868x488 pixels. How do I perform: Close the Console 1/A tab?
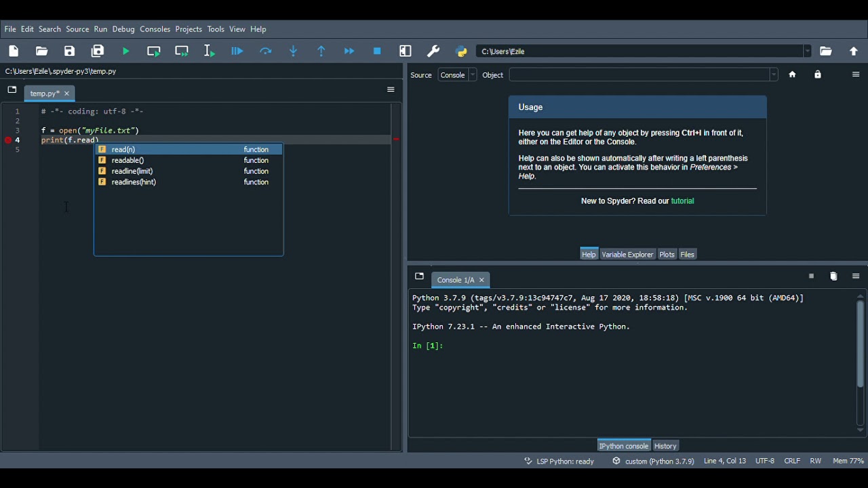(481, 280)
